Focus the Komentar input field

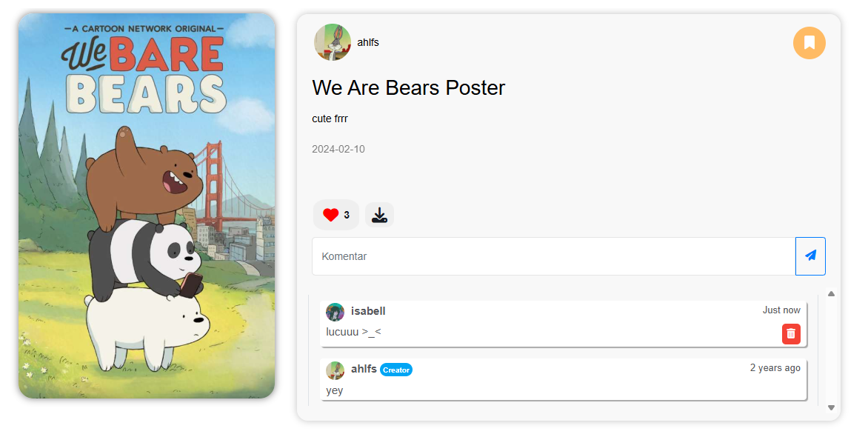[553, 256]
